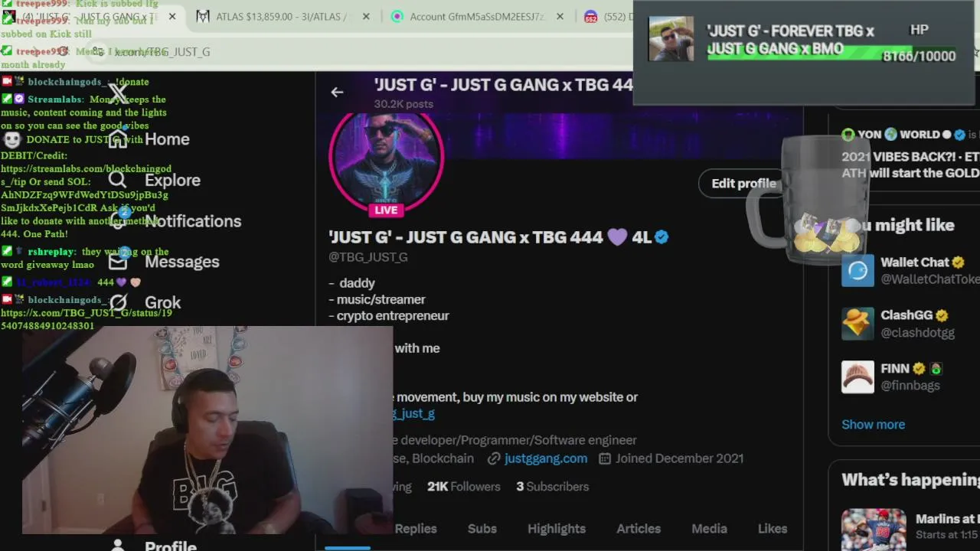Open the Explore search icon
This screenshot has width=980, height=551.
coord(117,180)
